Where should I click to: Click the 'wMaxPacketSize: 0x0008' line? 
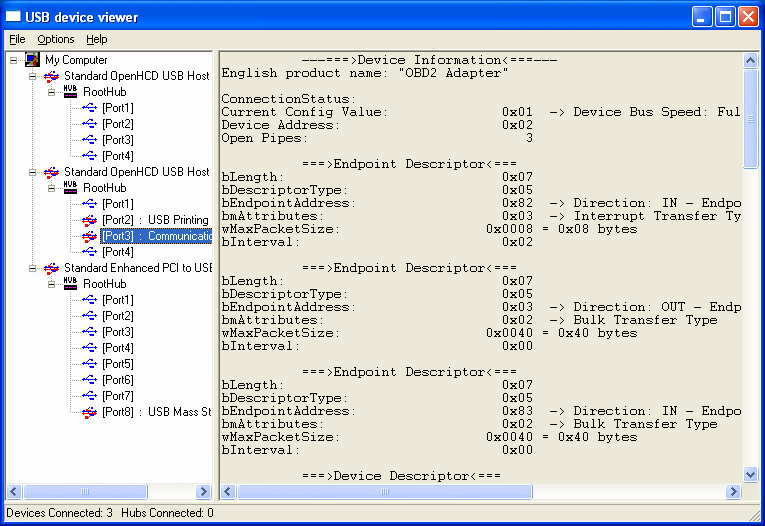point(429,229)
